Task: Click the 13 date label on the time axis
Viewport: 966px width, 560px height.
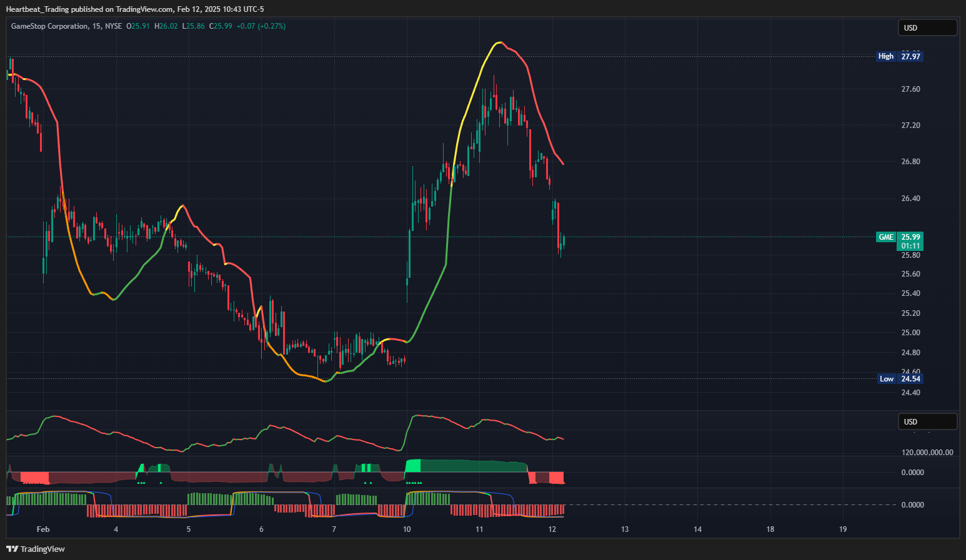Action: pyautogui.click(x=625, y=529)
